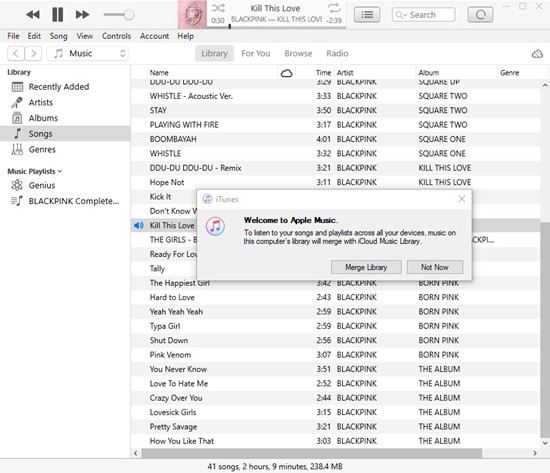Image resolution: width=550 pixels, height=473 pixels.
Task: Click the cloud status column header
Action: [287, 73]
